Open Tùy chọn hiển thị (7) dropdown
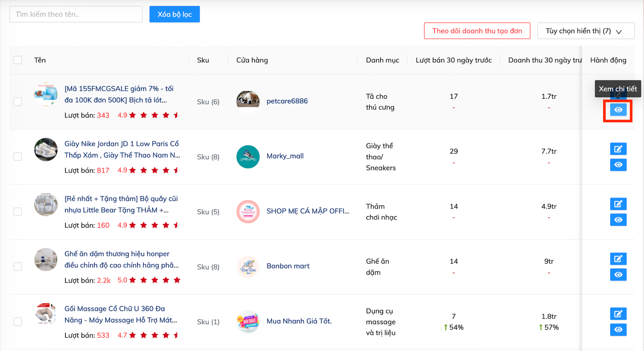This screenshot has height=351, width=644. click(586, 31)
